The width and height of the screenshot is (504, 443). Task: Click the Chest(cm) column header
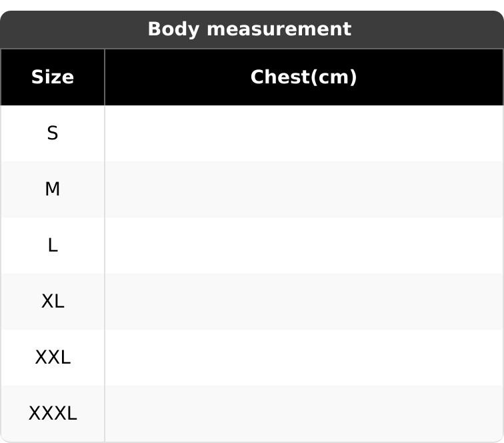[303, 77]
